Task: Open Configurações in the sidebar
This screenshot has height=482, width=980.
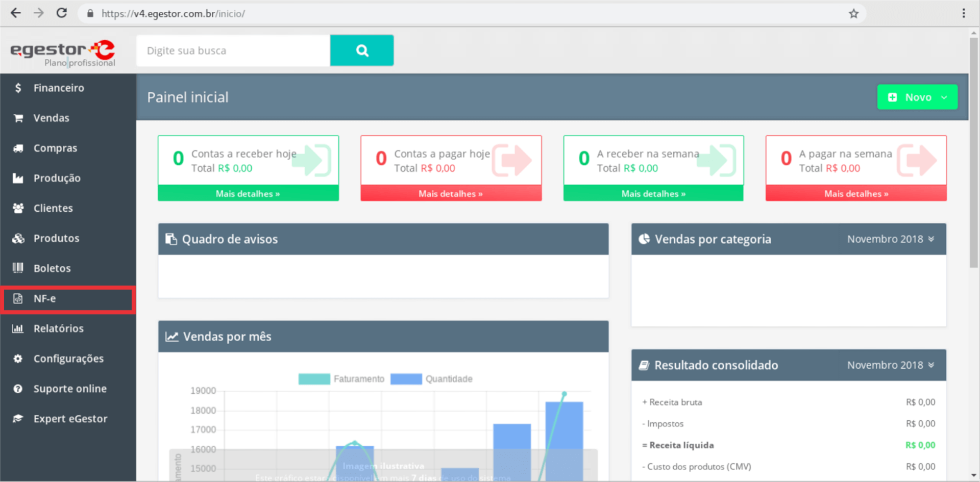Action: pyautogui.click(x=68, y=359)
